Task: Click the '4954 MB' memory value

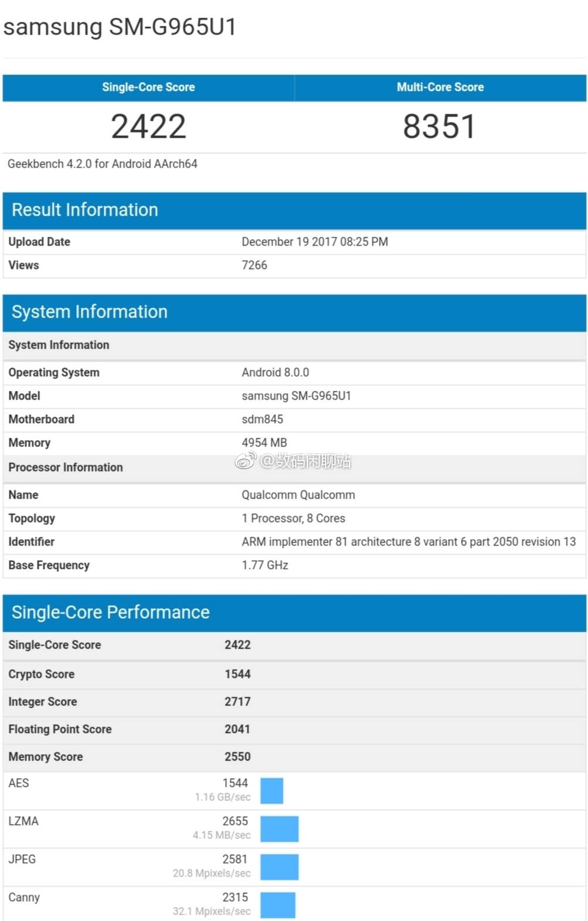Action: point(264,443)
